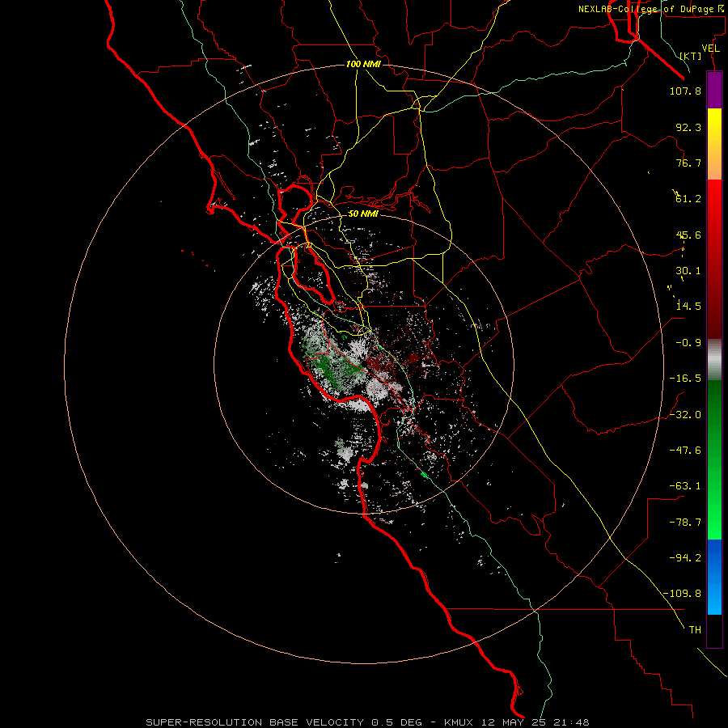728x728 pixels.
Task: Click the yellow-orange segment of the velocity color bar
Action: 714,144
